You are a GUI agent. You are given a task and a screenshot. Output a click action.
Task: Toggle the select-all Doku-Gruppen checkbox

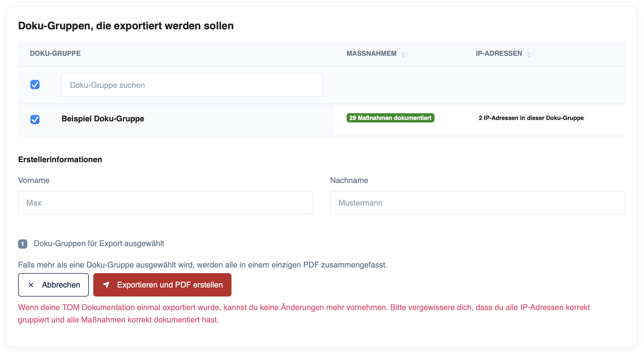click(x=35, y=84)
